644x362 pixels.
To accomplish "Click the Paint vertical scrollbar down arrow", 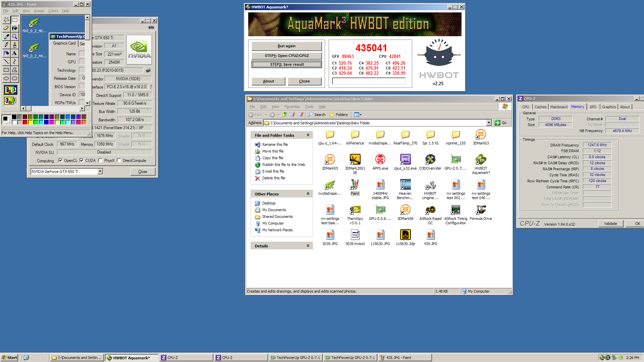I will pos(87,103).
